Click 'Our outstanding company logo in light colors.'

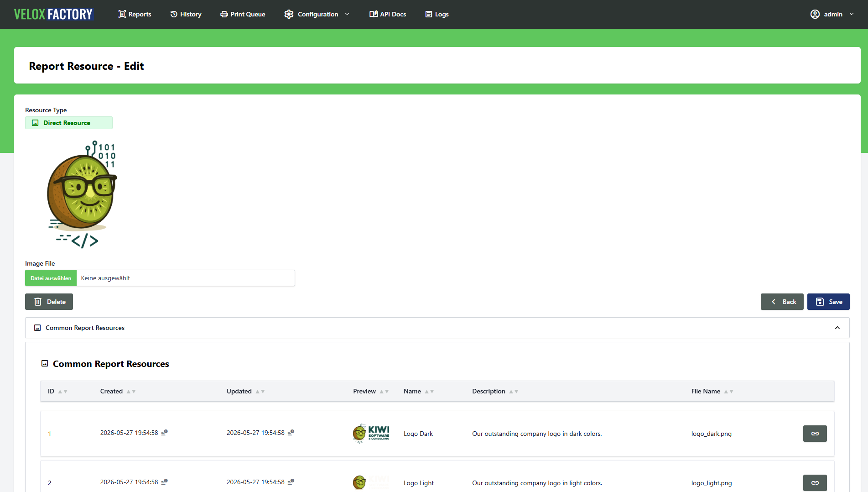[537, 483]
